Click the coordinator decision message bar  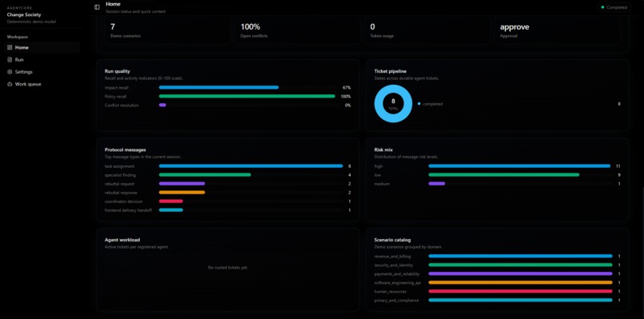251,201
